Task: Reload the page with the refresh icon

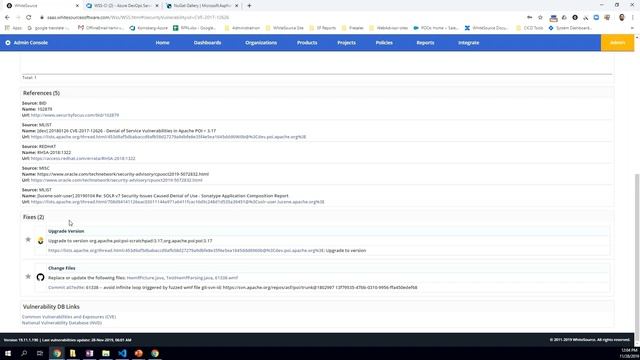Action: (x=29, y=18)
